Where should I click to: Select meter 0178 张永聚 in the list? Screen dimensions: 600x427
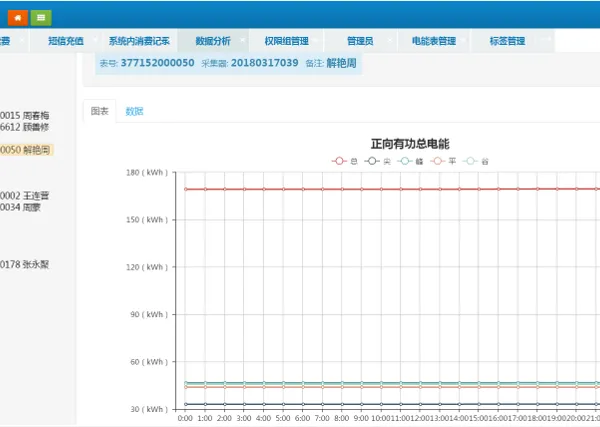(24, 264)
